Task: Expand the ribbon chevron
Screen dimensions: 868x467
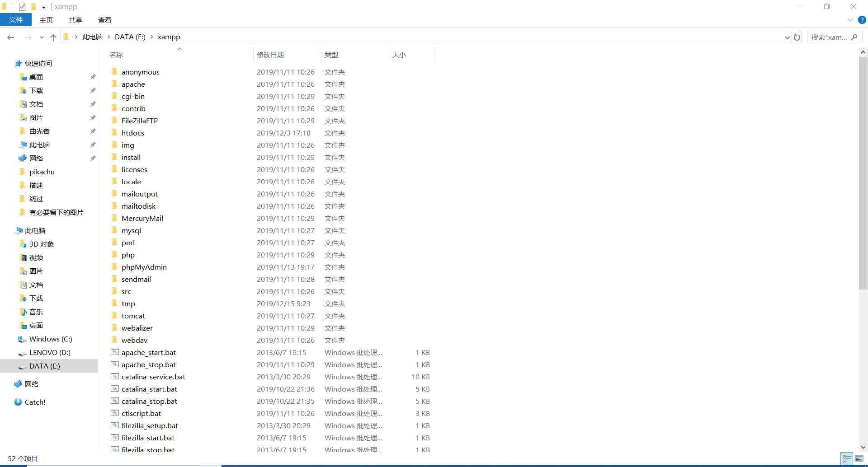Action: coord(850,20)
